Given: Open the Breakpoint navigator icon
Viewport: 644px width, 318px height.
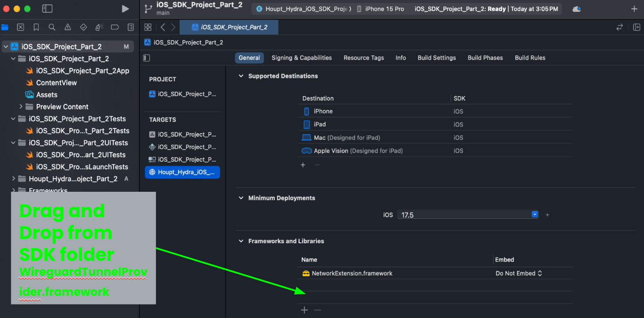Looking at the screenshot, I should (115, 27).
